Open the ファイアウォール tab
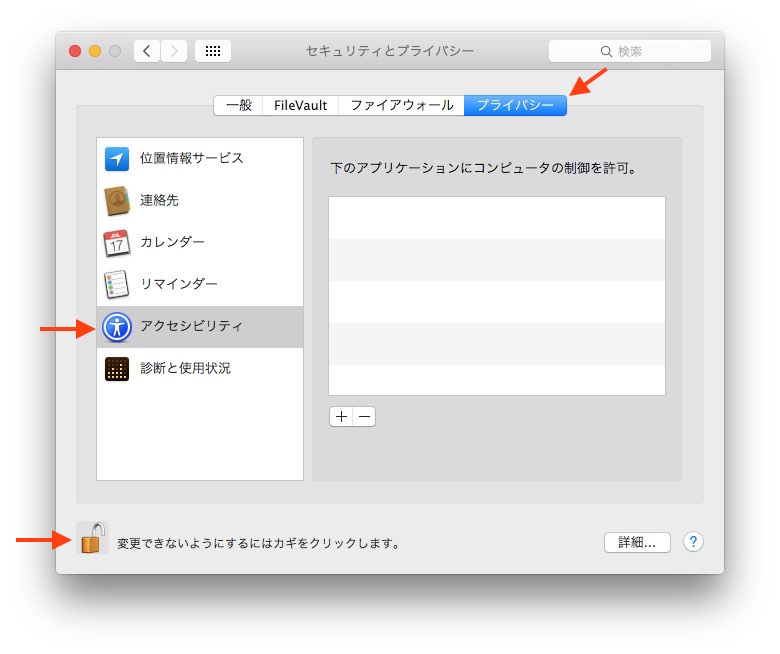 click(x=401, y=105)
